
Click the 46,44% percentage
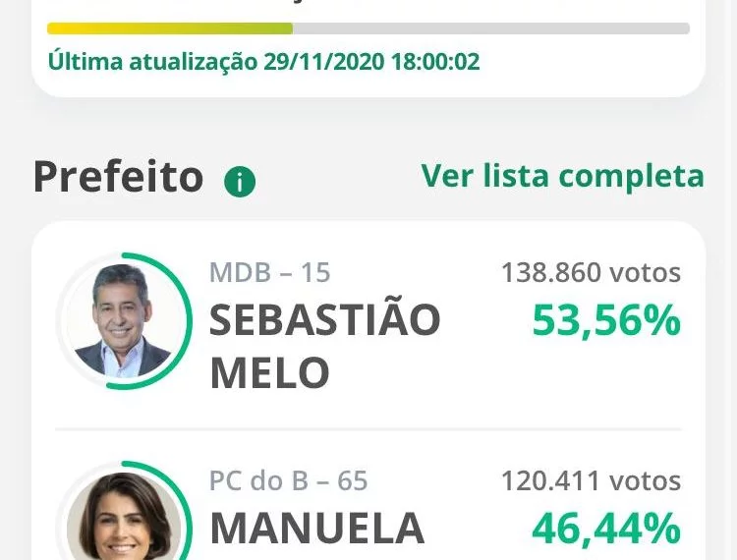pos(607,529)
